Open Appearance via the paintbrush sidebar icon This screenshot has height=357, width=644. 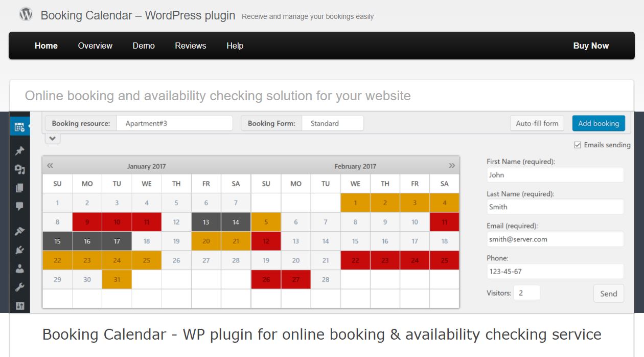click(x=20, y=231)
